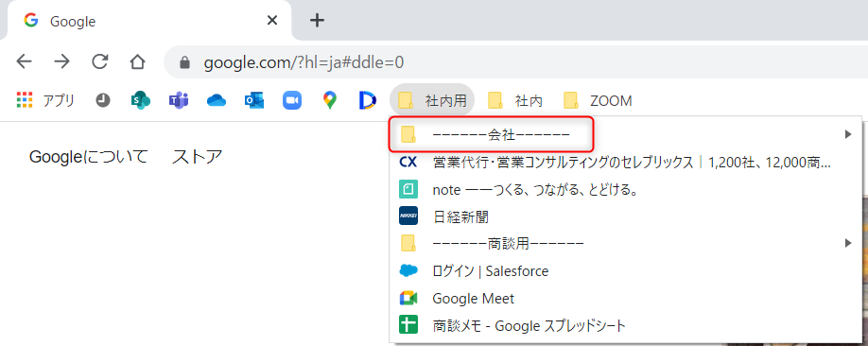Click the Salesforce cloud favicon

point(408,270)
